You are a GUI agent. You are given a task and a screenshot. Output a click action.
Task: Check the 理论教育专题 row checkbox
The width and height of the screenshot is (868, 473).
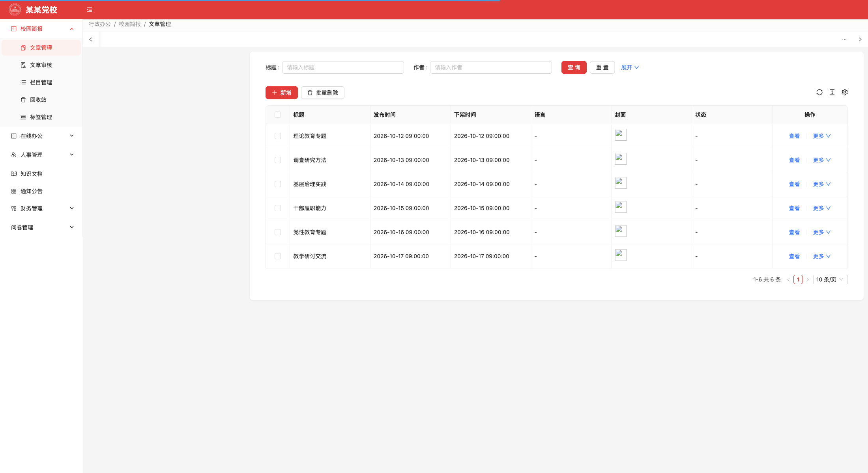[x=278, y=136]
